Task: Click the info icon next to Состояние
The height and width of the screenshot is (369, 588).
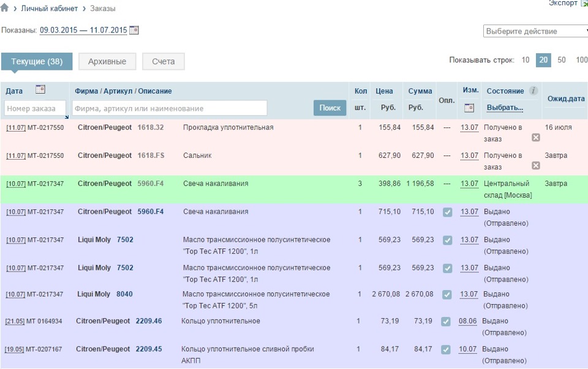Action: (533, 91)
